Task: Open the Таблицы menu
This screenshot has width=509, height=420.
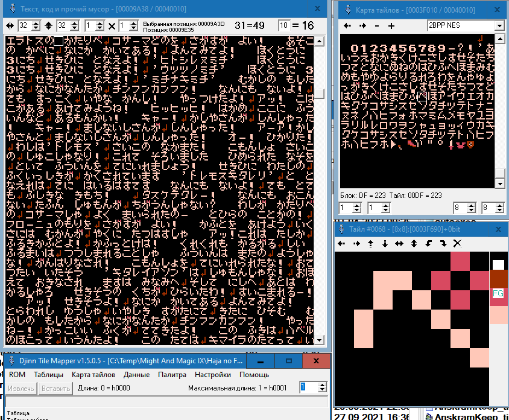Action: click(48, 375)
